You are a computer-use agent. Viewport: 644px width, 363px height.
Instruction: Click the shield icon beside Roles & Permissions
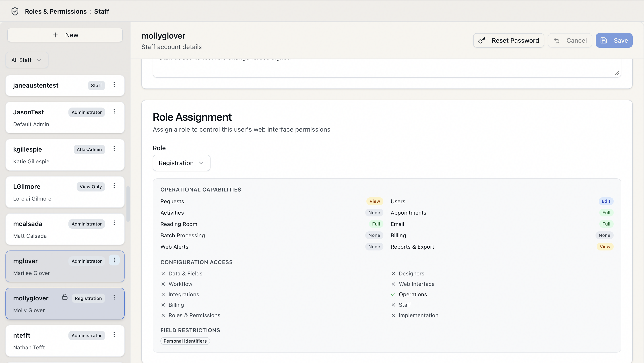[15, 11]
